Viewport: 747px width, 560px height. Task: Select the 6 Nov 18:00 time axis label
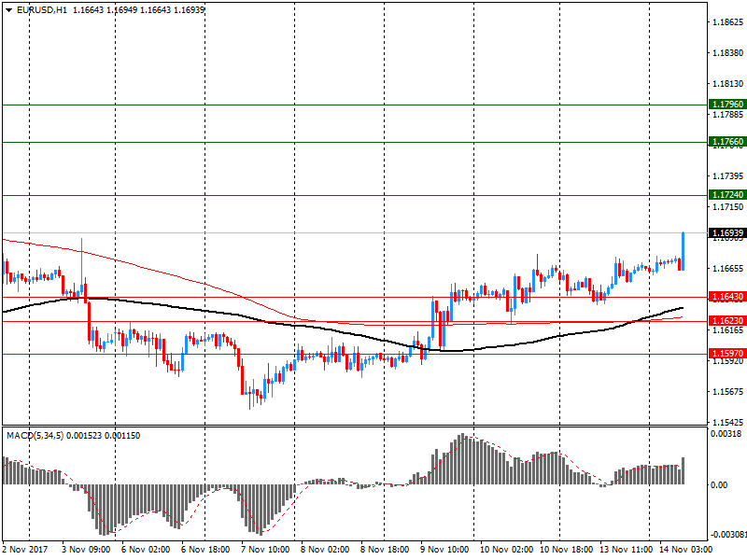[205, 550]
